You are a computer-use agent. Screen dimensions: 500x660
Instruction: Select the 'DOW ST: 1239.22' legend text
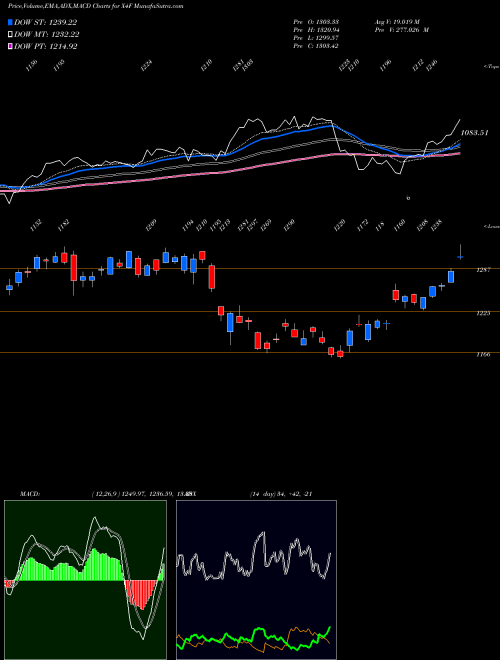click(45, 22)
